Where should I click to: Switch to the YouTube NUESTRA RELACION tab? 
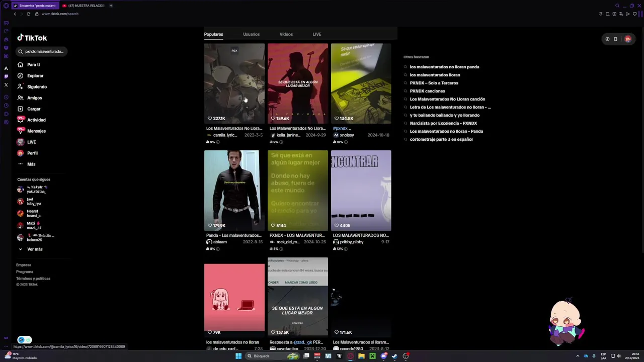click(x=83, y=6)
